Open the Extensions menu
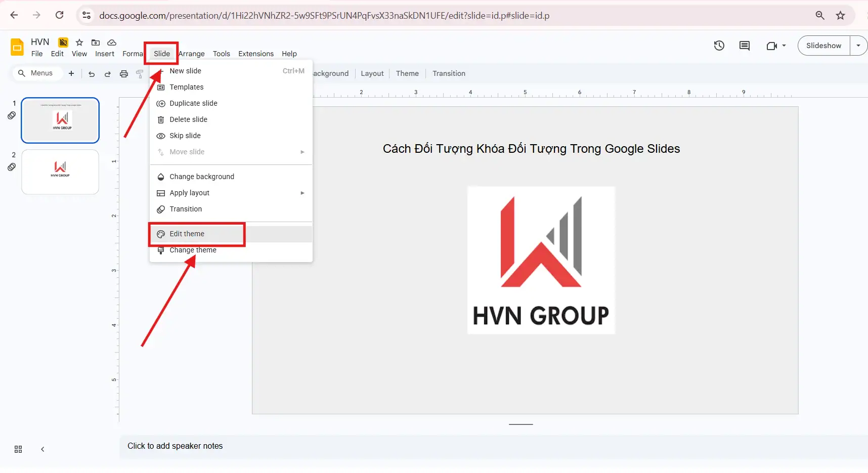Image resolution: width=868 pixels, height=473 pixels. pyautogui.click(x=255, y=54)
